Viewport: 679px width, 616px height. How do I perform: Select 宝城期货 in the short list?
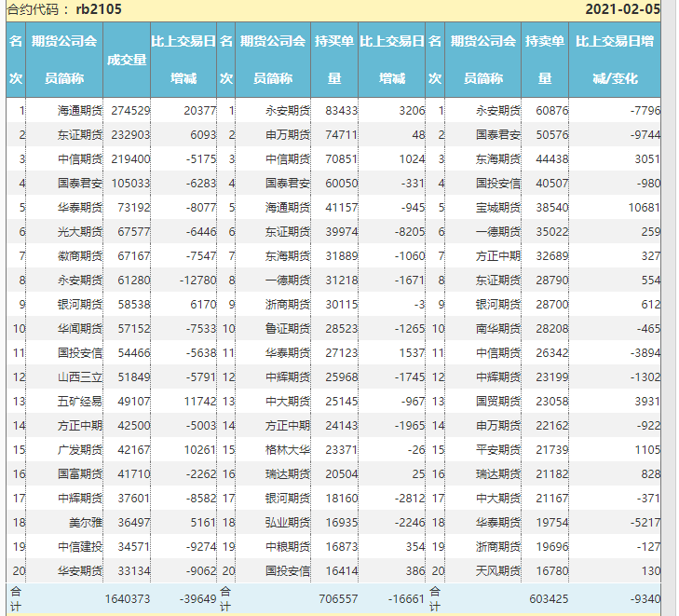click(x=498, y=208)
